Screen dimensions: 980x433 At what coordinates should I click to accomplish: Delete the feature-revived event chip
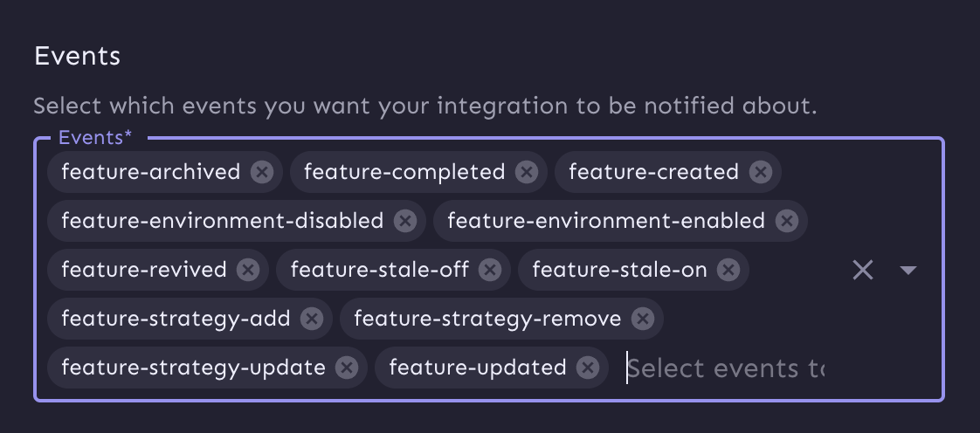point(248,270)
